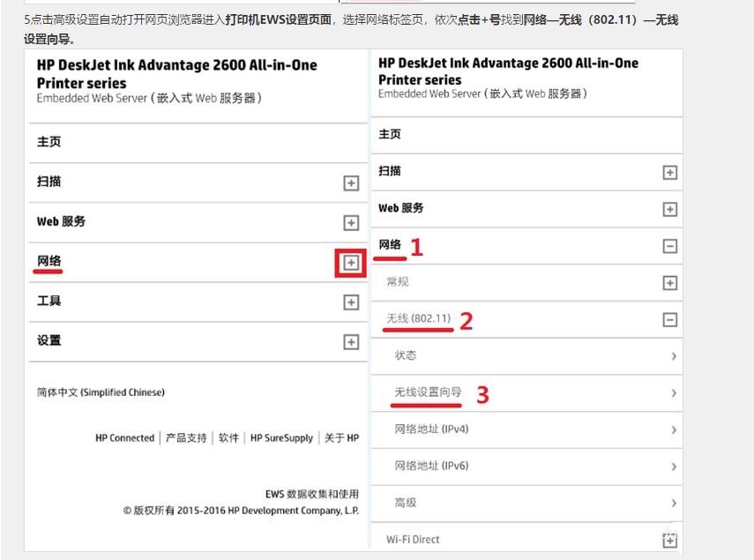Image resolution: width=754 pixels, height=560 pixels.
Task: Open the EWS 数据收集和使用 link
Action: [312, 494]
